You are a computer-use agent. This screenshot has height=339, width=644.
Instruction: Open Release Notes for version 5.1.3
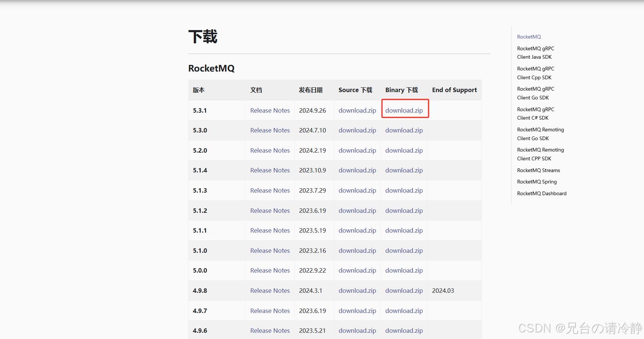click(x=270, y=190)
